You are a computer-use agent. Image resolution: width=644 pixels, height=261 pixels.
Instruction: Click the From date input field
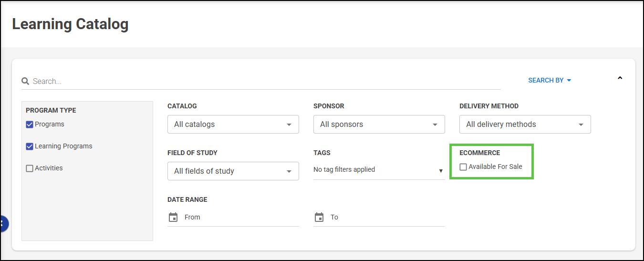[239, 217]
